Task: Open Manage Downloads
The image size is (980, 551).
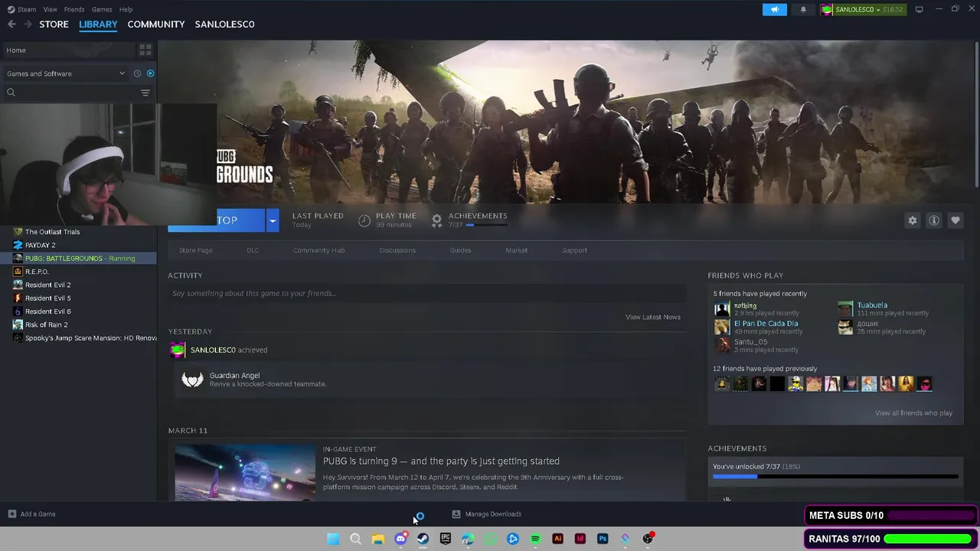Action: [x=486, y=514]
